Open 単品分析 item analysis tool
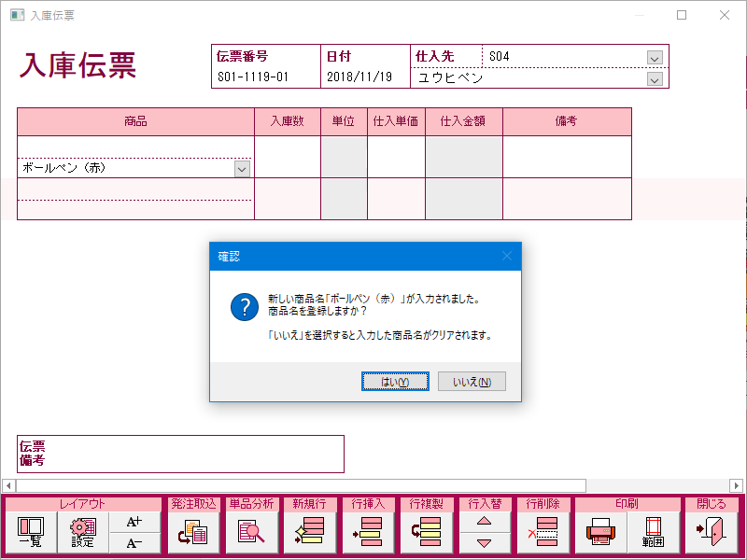 (252, 532)
